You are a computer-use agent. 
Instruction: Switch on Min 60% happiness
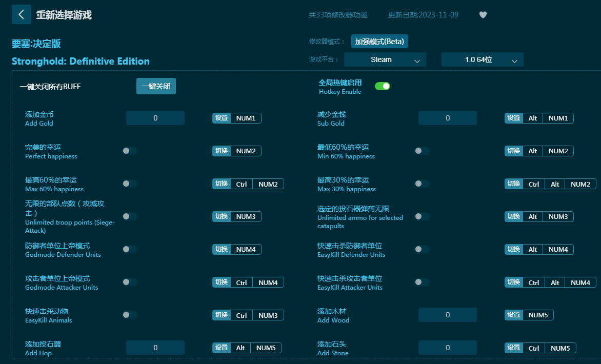(x=422, y=151)
